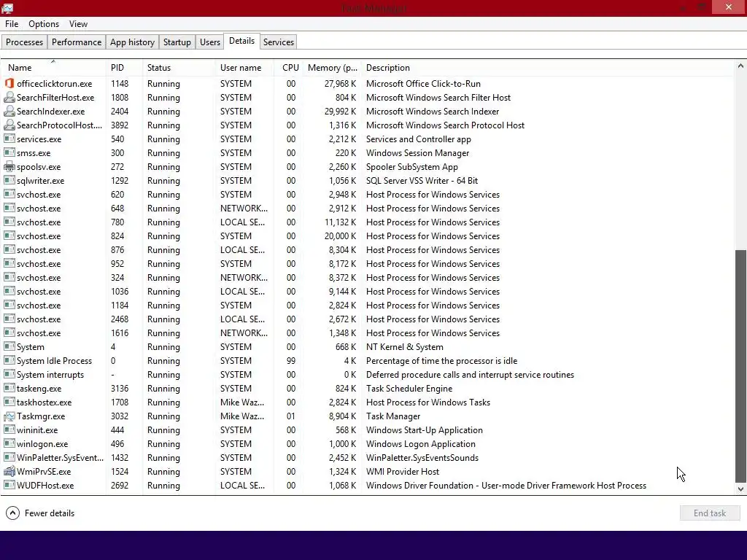Screen dimensions: 747x560
Task: Click the officeclicktorun.exe Office icon
Action: [x=9, y=83]
